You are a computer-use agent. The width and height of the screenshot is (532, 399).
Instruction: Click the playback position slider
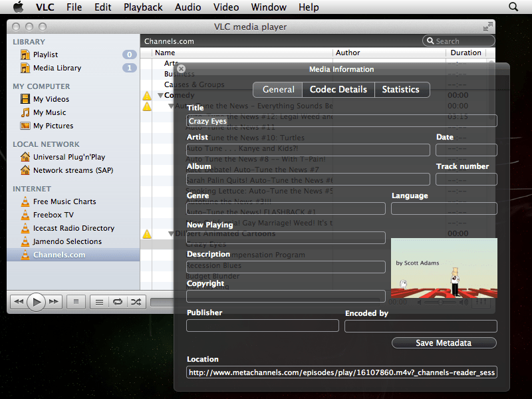[265, 302]
